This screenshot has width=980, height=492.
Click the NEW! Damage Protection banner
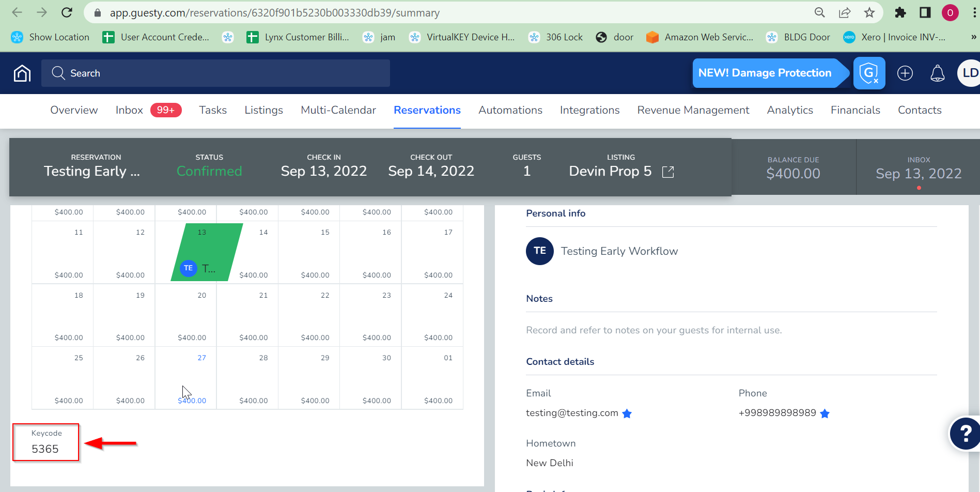pos(765,73)
